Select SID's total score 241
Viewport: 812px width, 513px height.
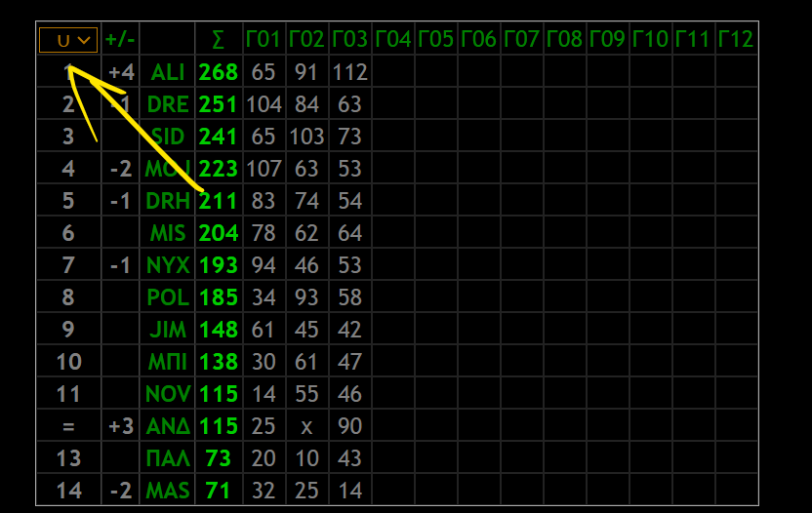219,137
